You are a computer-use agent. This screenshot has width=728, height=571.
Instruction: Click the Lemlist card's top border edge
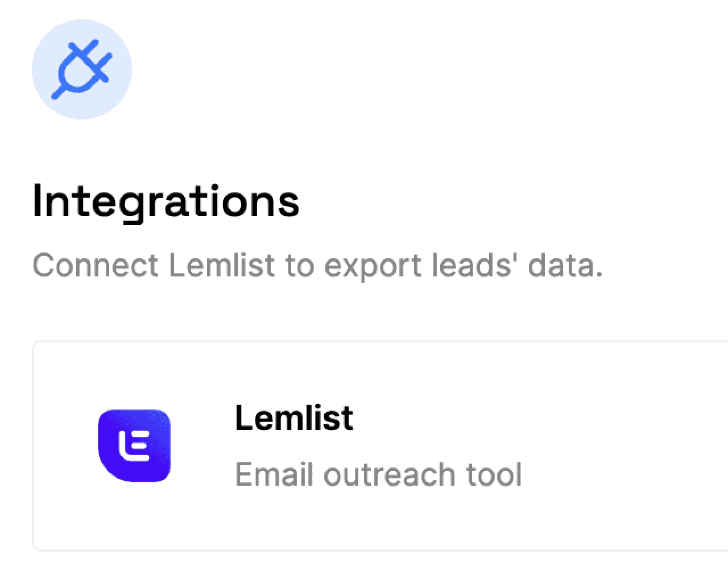[375, 342]
